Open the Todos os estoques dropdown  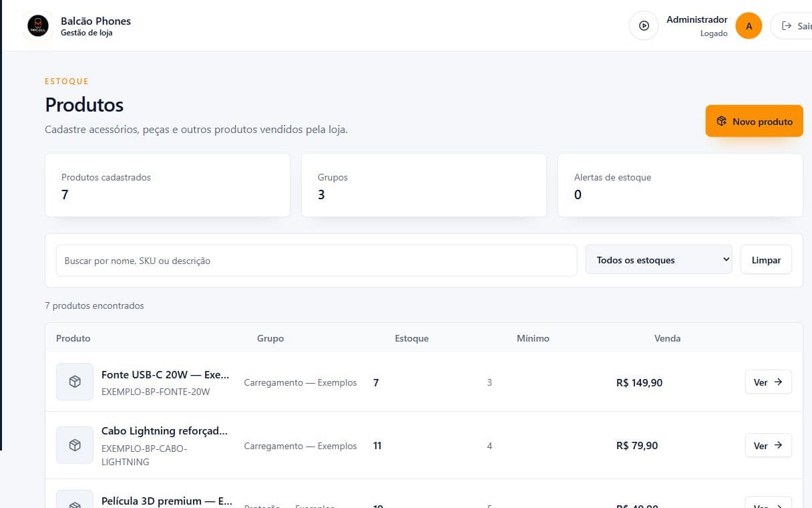658,260
